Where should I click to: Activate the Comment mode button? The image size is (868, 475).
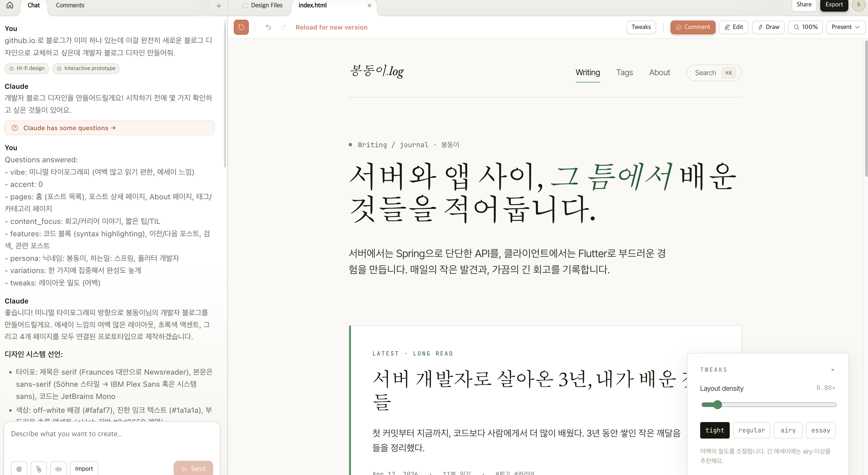tap(693, 27)
